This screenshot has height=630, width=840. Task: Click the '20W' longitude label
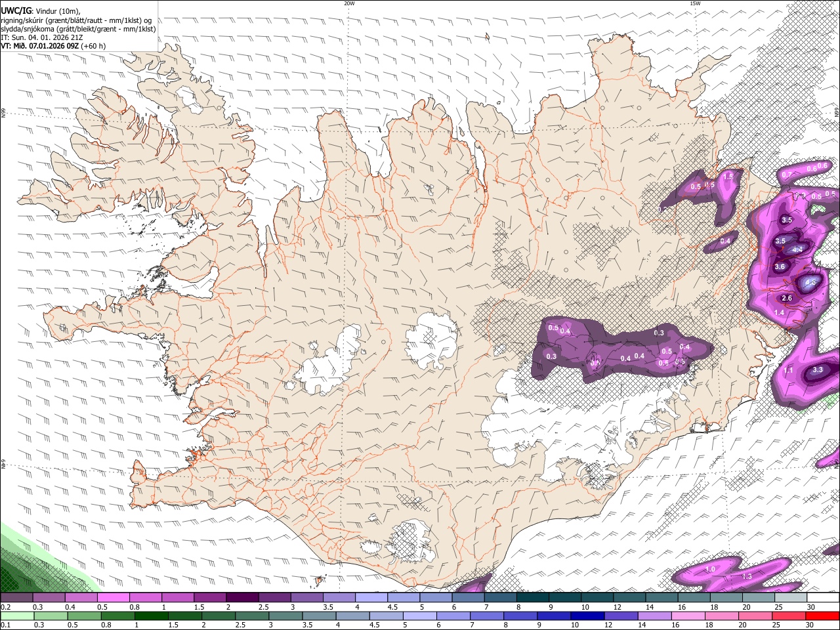[x=349, y=3]
